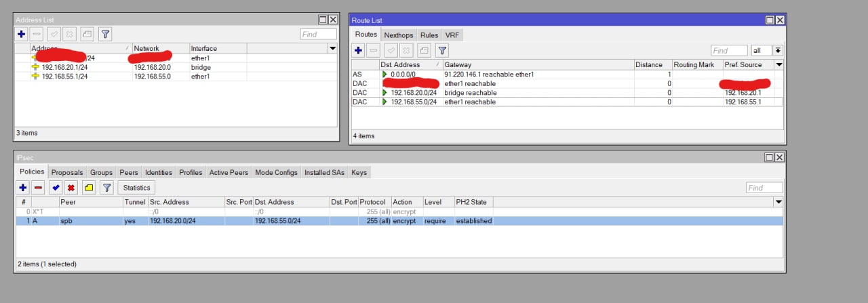Open the IPsec Profiles tab
Screen dimensions: 868x303
(x=191, y=173)
